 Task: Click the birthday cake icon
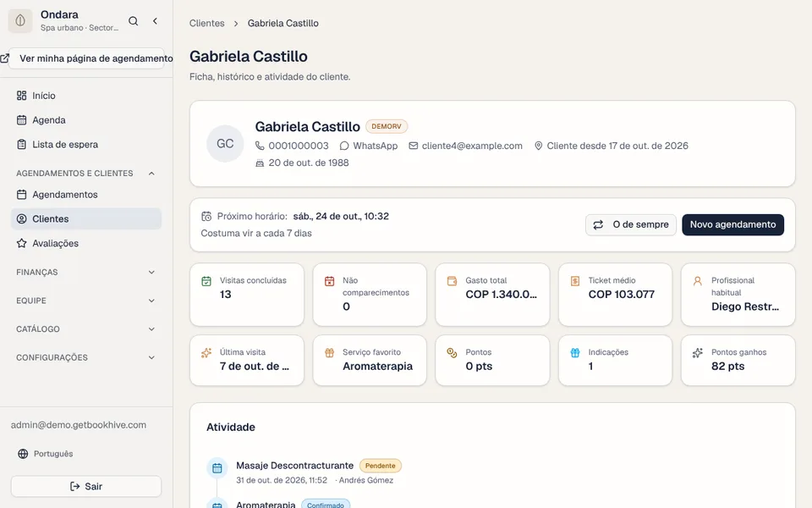click(260, 163)
